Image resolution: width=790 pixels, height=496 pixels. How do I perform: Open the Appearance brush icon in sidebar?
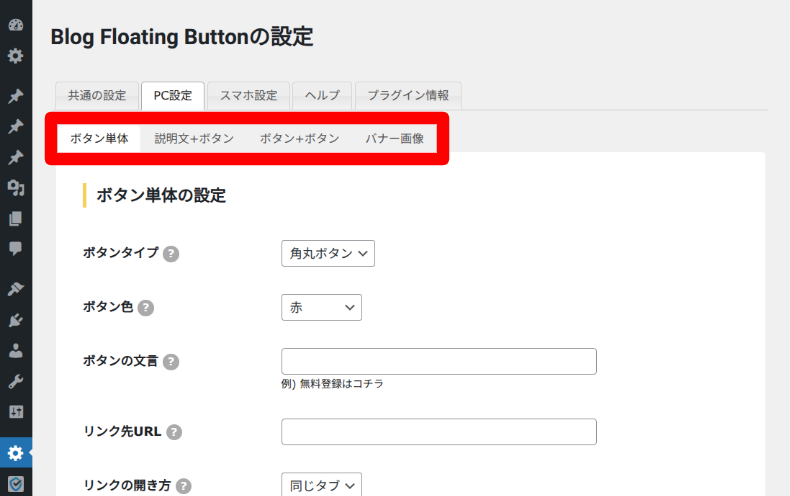(x=16, y=289)
